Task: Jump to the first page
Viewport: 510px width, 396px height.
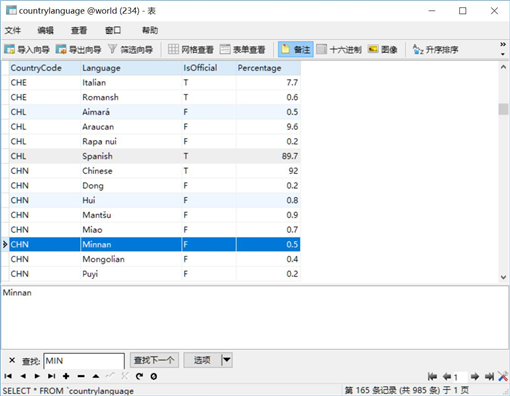Action: [432, 377]
